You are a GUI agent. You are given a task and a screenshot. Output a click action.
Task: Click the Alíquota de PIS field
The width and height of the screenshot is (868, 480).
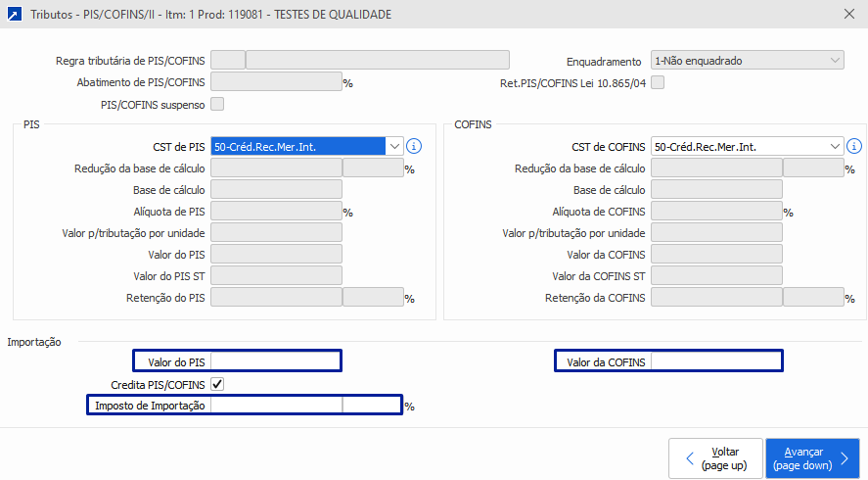click(x=276, y=211)
